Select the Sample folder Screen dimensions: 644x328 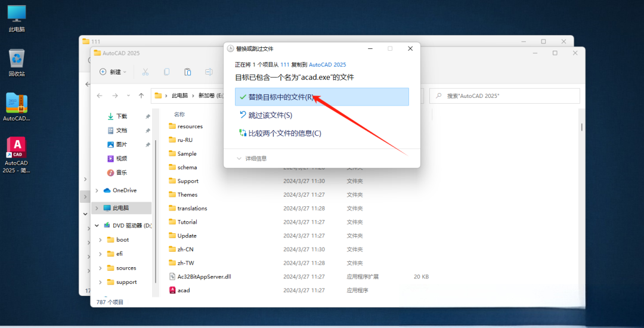[x=187, y=153]
